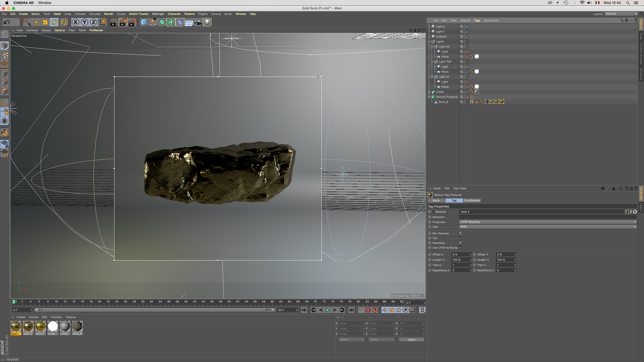This screenshot has width=644, height=362.
Task: Collapse the Voronoi Fracture tree item
Action: pos(429,97)
